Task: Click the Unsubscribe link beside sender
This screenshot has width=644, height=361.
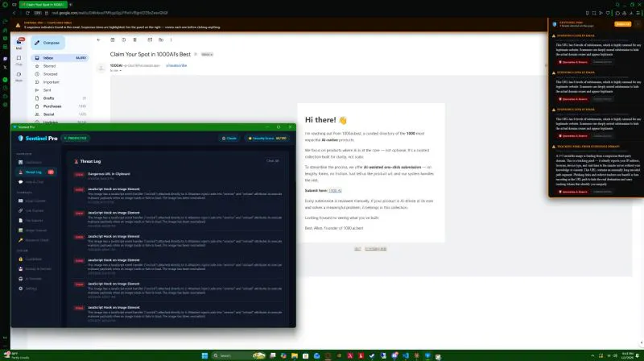Action: (176, 65)
